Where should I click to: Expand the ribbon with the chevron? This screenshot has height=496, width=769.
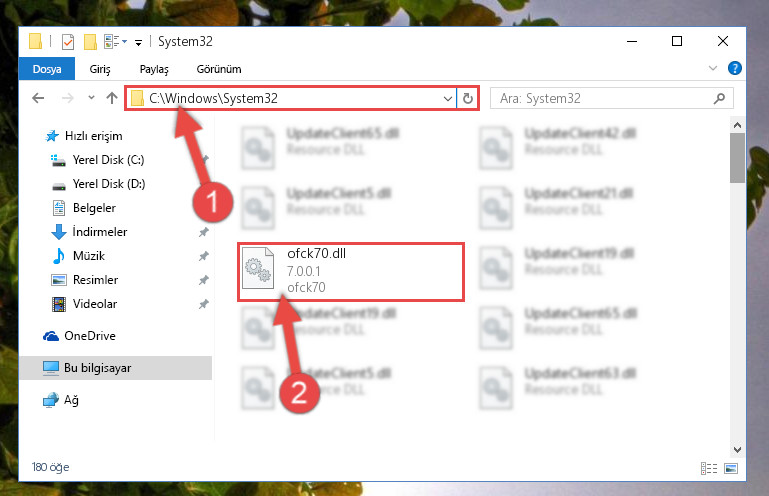[713, 68]
